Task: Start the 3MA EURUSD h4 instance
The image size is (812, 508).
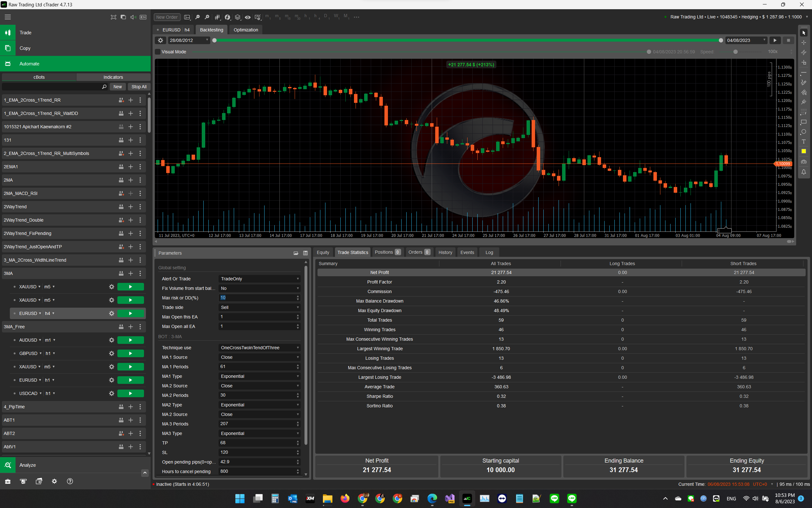Action: point(131,313)
